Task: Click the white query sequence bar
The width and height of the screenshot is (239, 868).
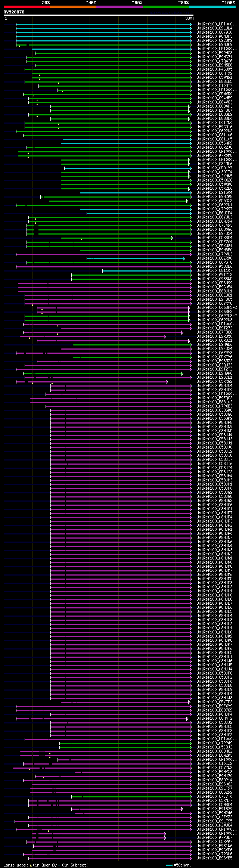Action: point(98,15)
